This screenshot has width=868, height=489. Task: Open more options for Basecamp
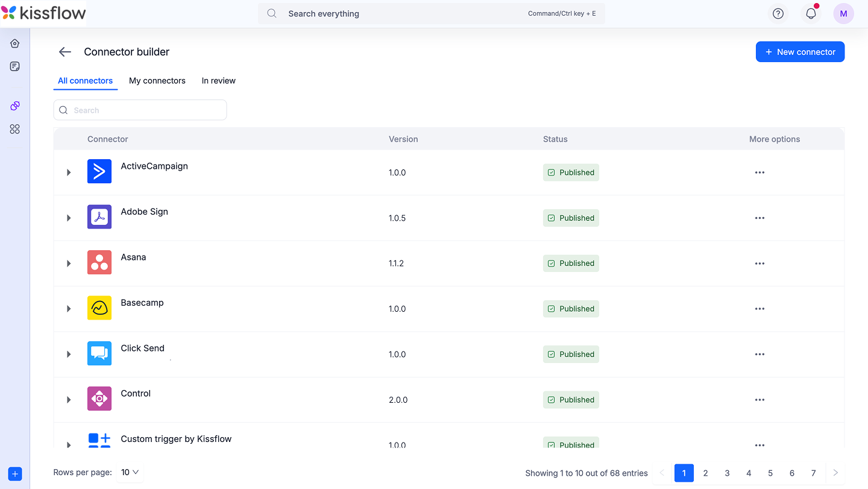(759, 309)
